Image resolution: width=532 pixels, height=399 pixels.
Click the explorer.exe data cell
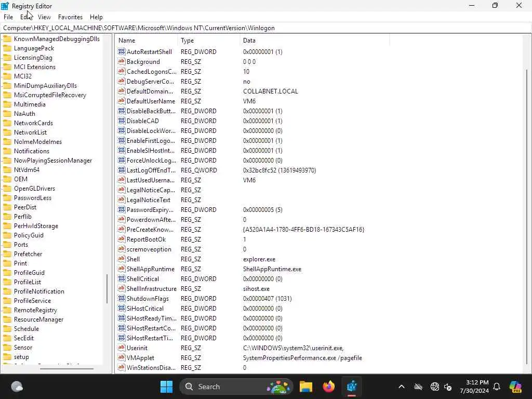pos(259,259)
